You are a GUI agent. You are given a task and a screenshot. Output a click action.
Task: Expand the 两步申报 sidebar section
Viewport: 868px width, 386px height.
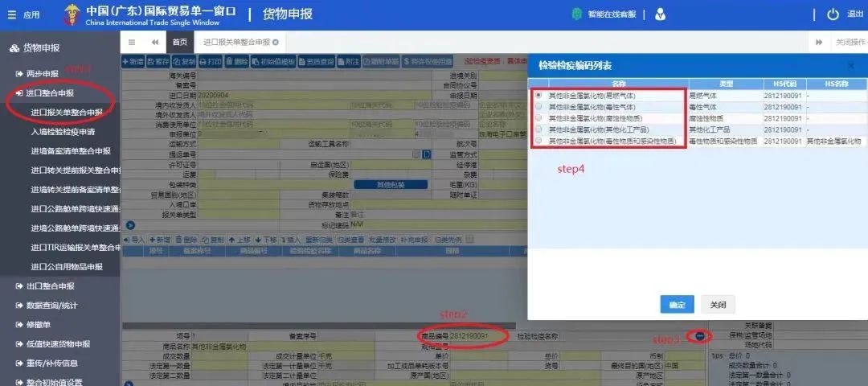(42, 74)
